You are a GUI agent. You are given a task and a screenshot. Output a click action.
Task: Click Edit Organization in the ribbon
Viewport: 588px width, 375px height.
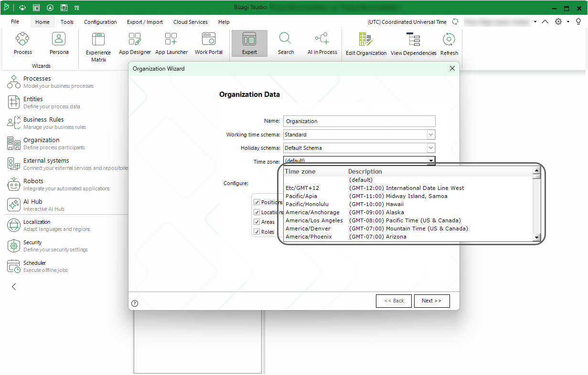(366, 44)
